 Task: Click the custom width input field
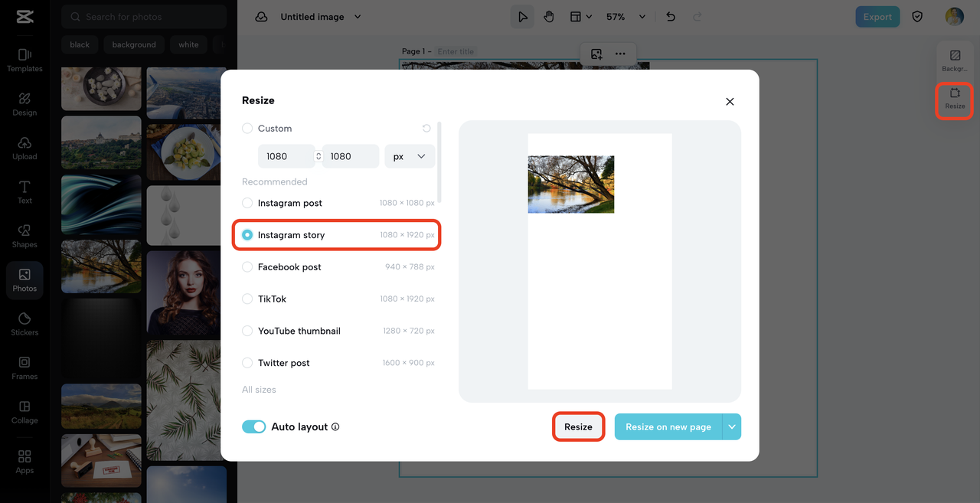click(285, 156)
